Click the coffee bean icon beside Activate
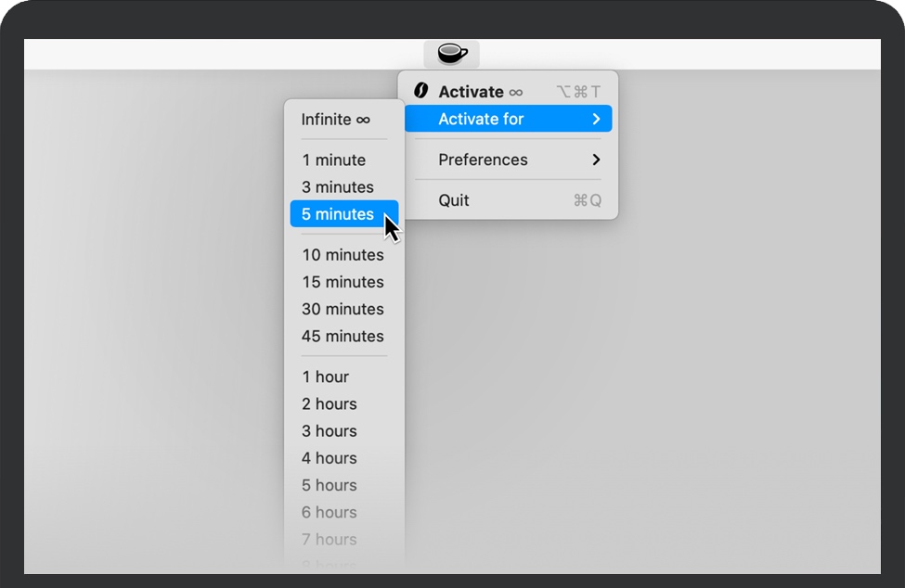This screenshot has height=588, width=905. coord(420,91)
